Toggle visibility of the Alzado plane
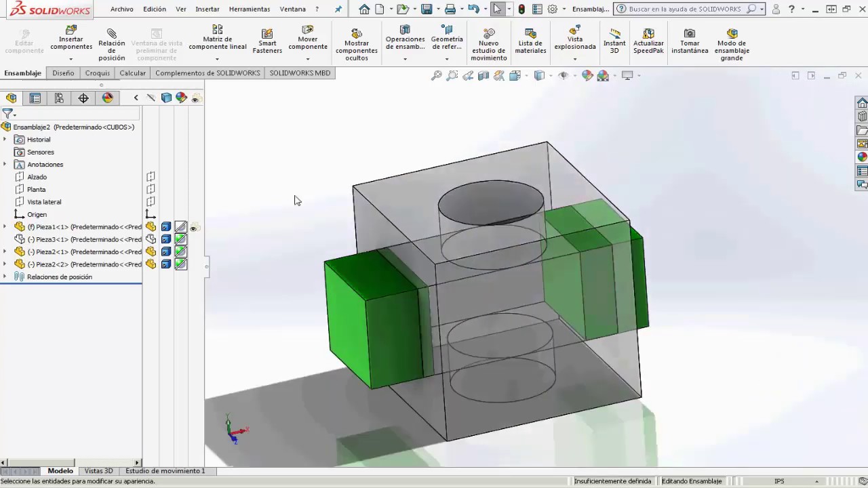 click(151, 177)
